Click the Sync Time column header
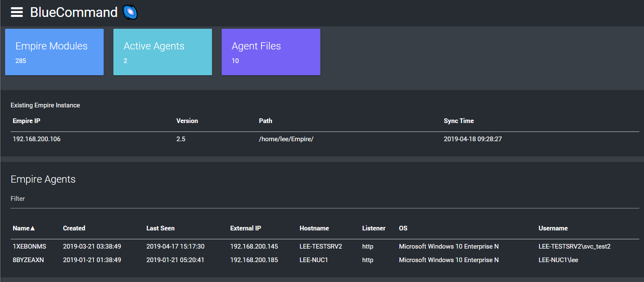 click(459, 121)
